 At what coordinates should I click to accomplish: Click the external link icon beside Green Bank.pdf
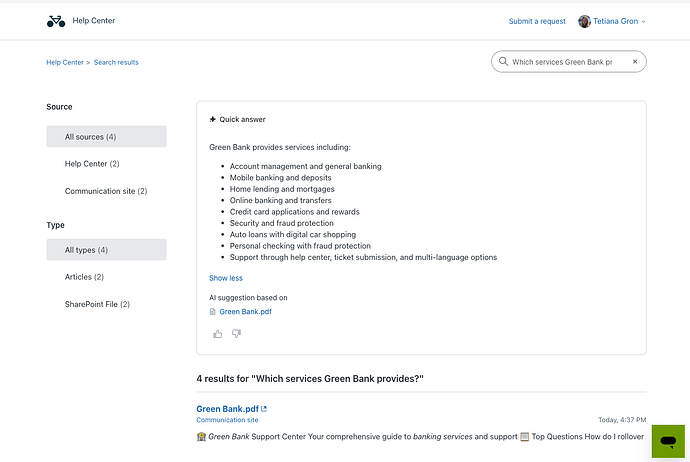click(264, 409)
